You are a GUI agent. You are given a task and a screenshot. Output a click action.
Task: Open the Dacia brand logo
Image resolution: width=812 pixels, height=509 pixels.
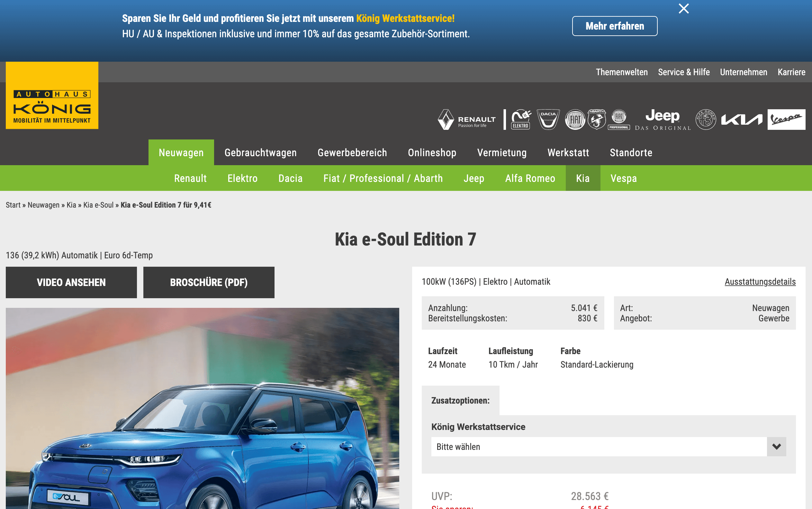(x=548, y=120)
